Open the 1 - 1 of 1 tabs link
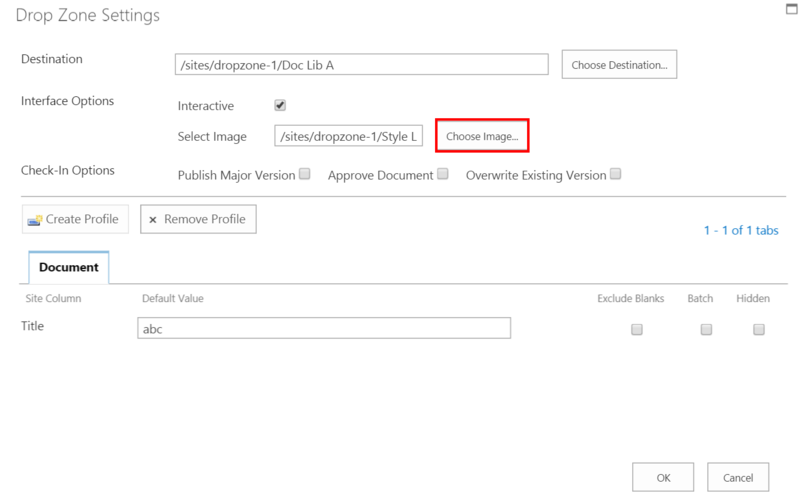 tap(740, 231)
